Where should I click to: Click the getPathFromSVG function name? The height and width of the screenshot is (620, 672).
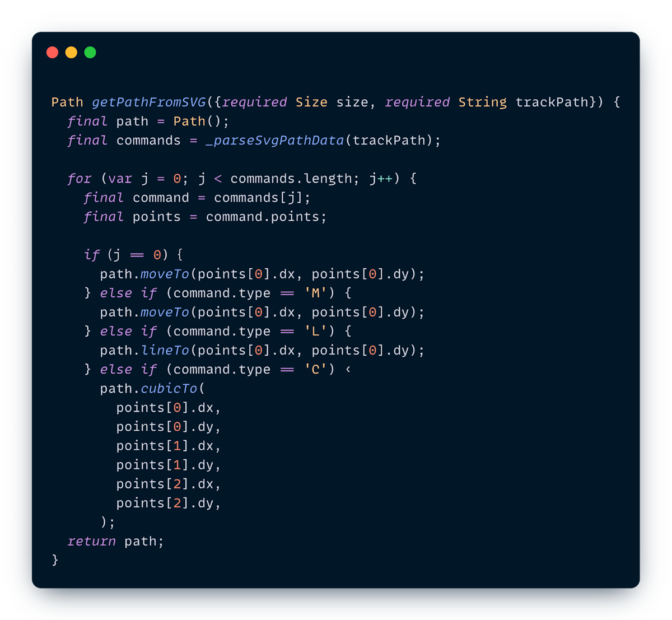coord(149,102)
